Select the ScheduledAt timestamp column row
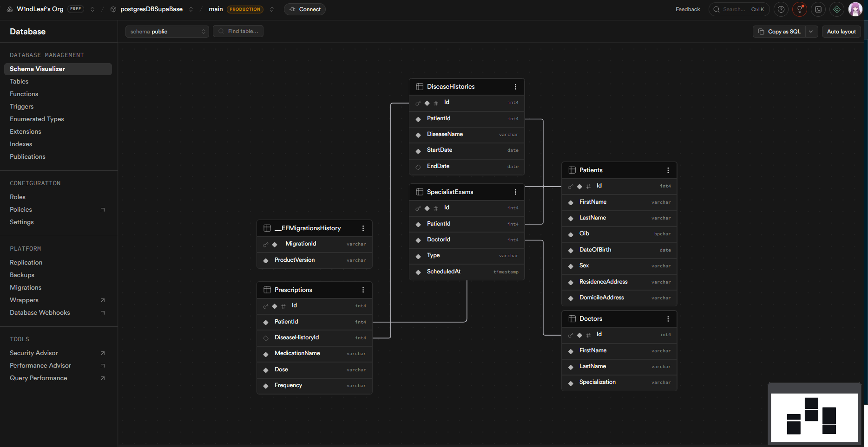The image size is (868, 447). (467, 272)
